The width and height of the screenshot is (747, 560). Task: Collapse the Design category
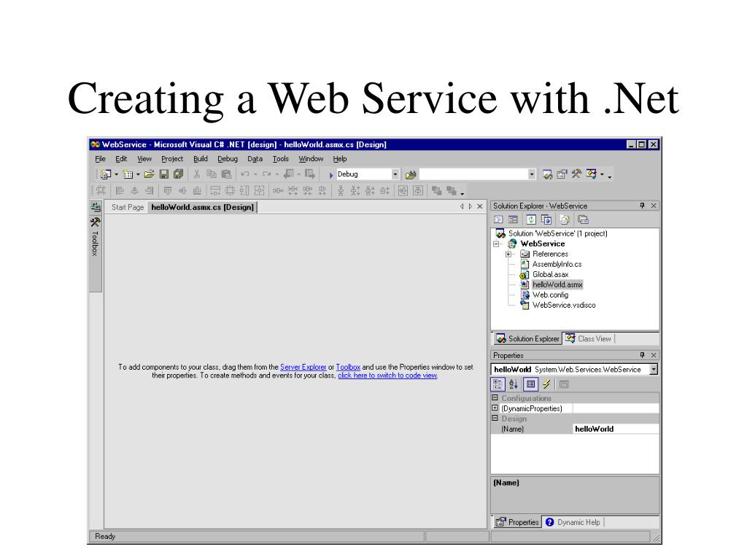pyautogui.click(x=495, y=418)
